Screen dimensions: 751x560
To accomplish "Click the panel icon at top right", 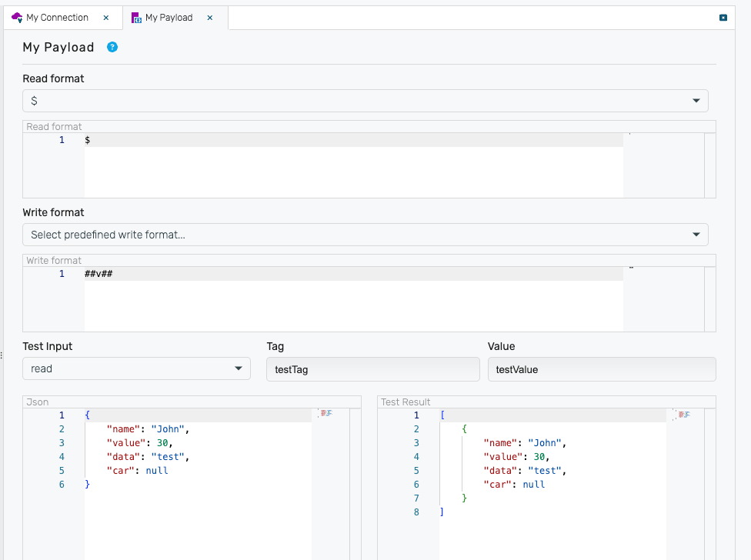I will [723, 18].
